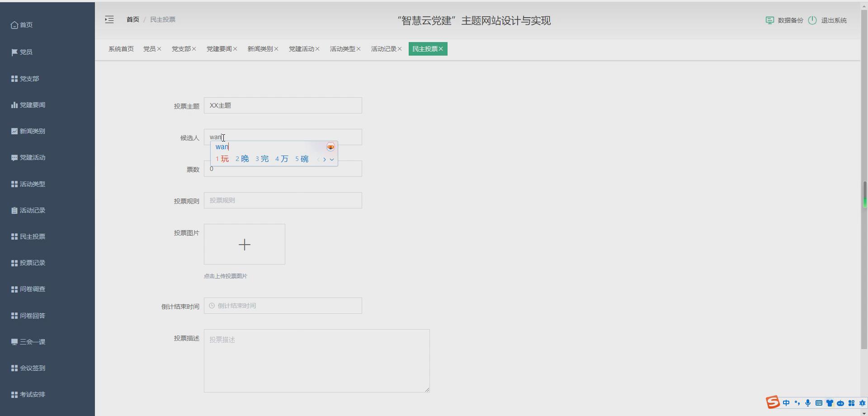Close the 活动记录 tab
Screen dimensions: 868x416
coord(400,49)
